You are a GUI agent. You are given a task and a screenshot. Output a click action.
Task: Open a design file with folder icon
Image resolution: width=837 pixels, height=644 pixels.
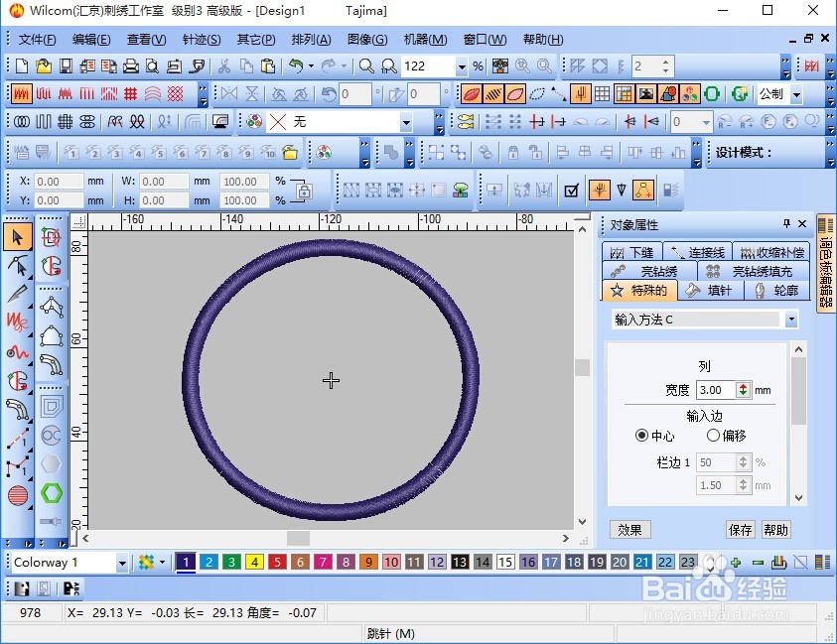tap(44, 66)
